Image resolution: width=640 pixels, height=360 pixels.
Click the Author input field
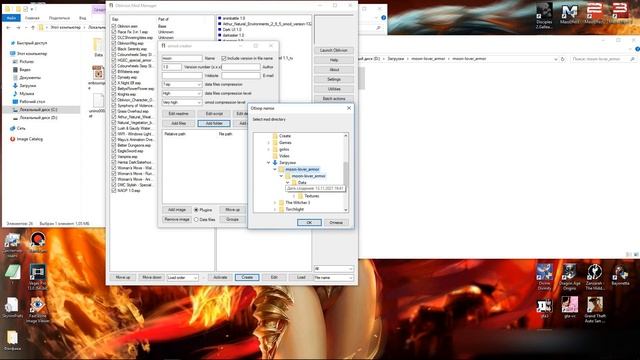pyautogui.click(x=241, y=67)
